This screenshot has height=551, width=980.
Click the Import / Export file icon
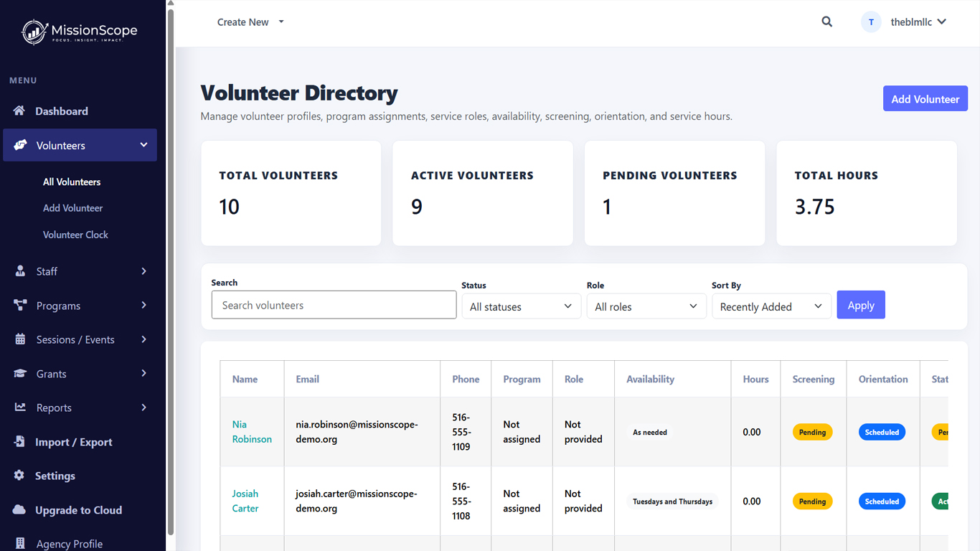tap(19, 441)
